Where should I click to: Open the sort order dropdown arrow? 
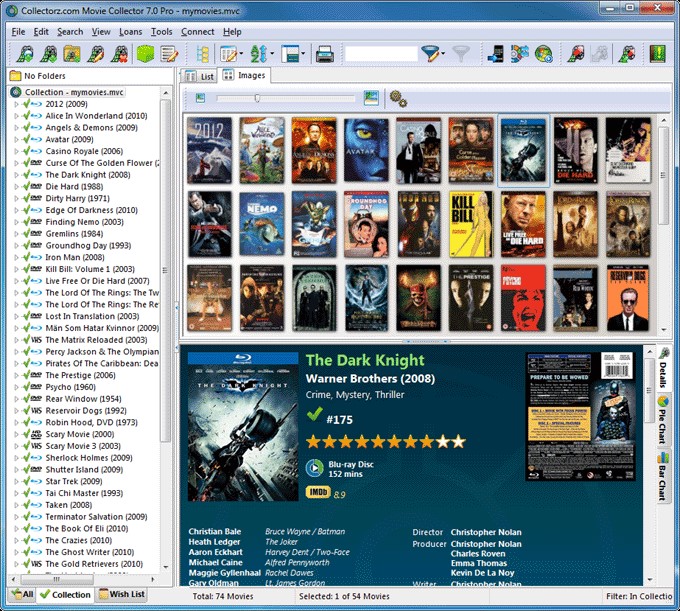pos(273,54)
